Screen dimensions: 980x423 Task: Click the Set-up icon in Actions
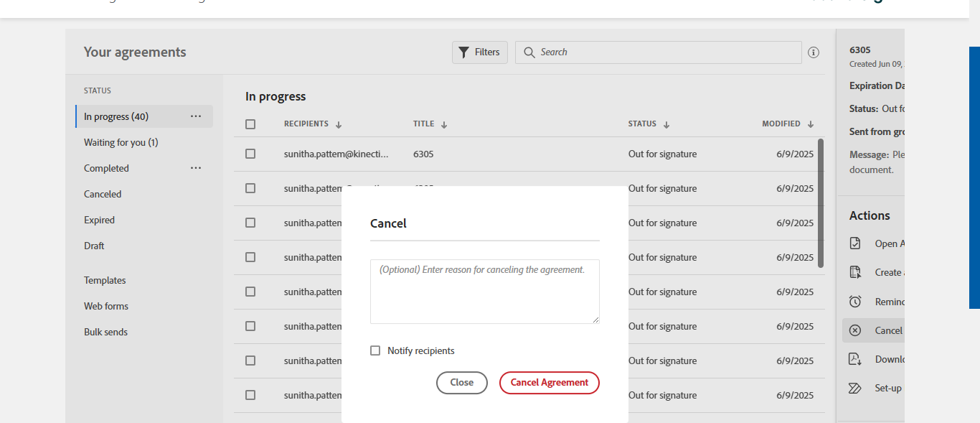click(855, 388)
